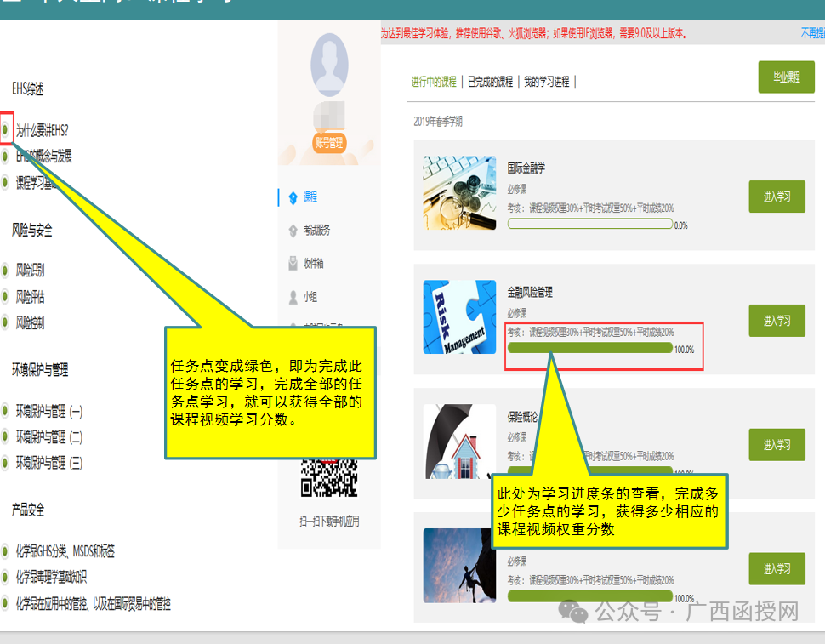Switch to 已完成的课程 tab
Viewport: 825px width, 644px height.
point(490,82)
